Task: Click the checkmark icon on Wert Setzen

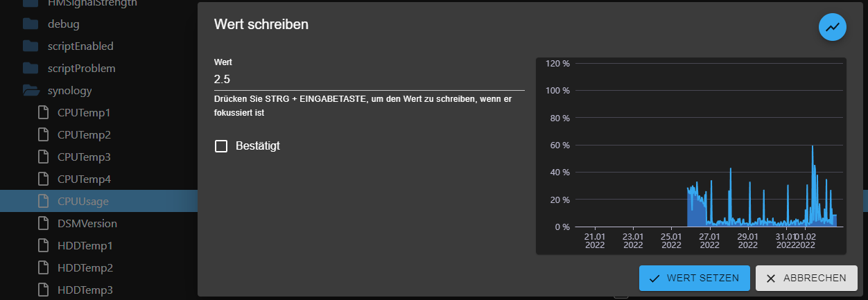Action: 654,278
